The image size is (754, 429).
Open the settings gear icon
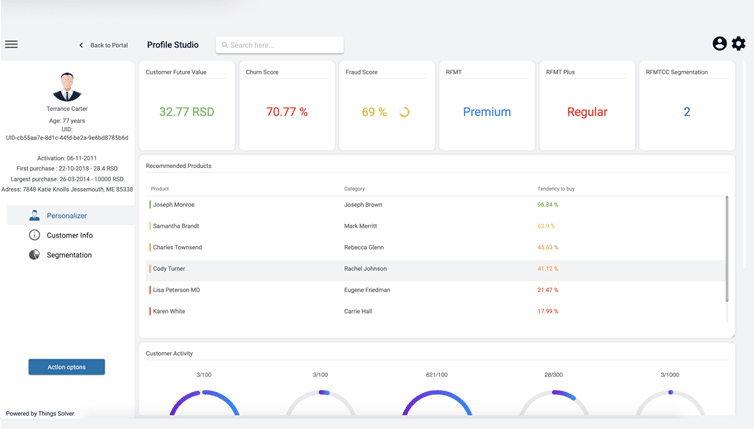(x=739, y=44)
